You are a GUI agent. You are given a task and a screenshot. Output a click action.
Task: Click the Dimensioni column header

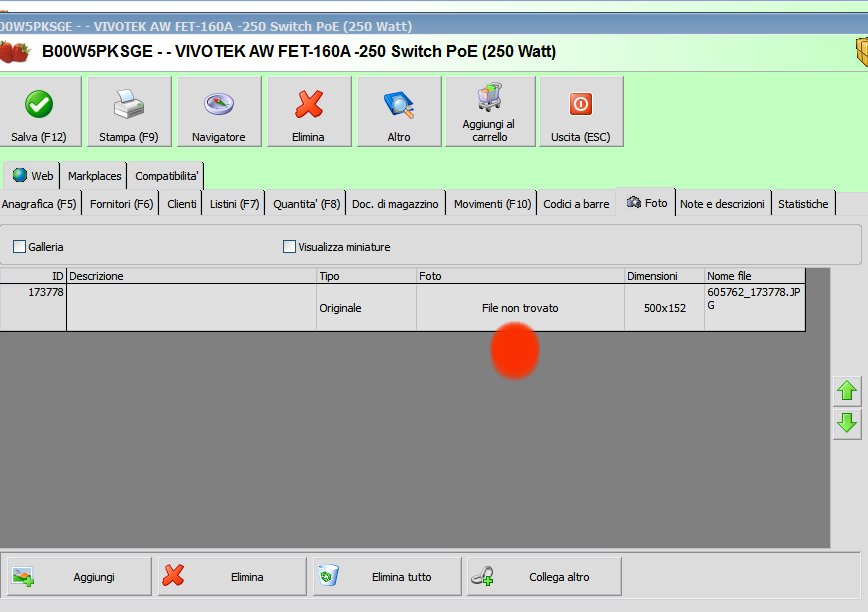click(x=664, y=276)
